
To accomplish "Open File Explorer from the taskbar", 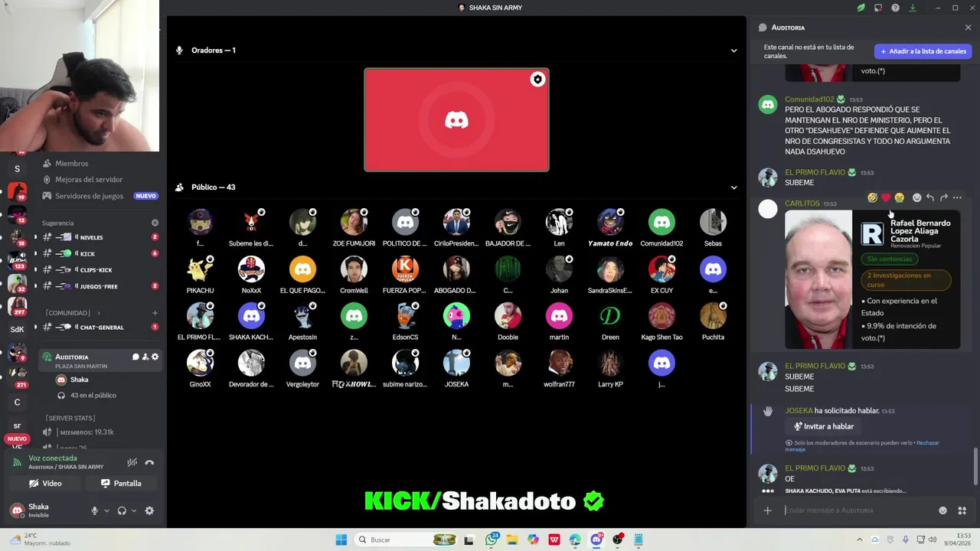I will pos(512,540).
